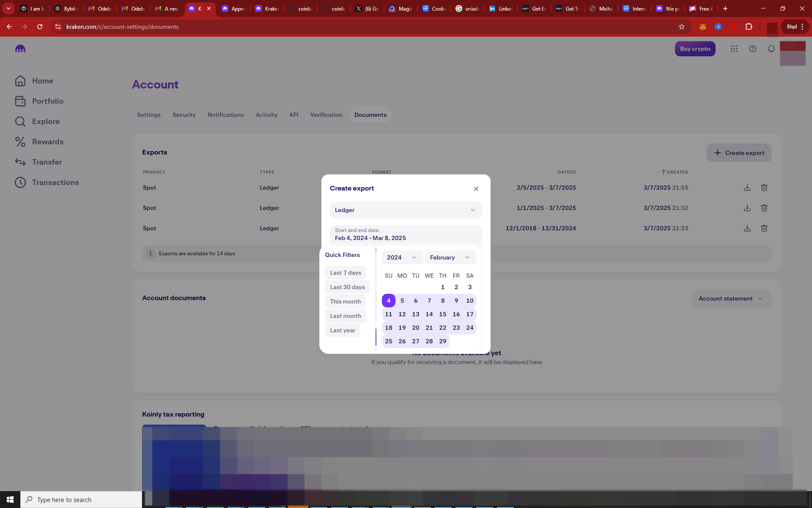The image size is (812, 508).
Task: Click the 'Exports are available for 14 days' info icon
Action: point(150,254)
